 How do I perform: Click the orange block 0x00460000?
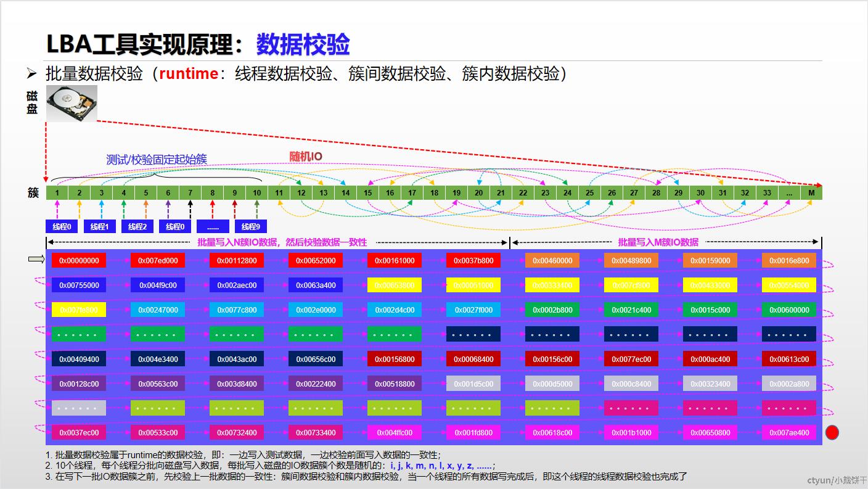[552, 260]
